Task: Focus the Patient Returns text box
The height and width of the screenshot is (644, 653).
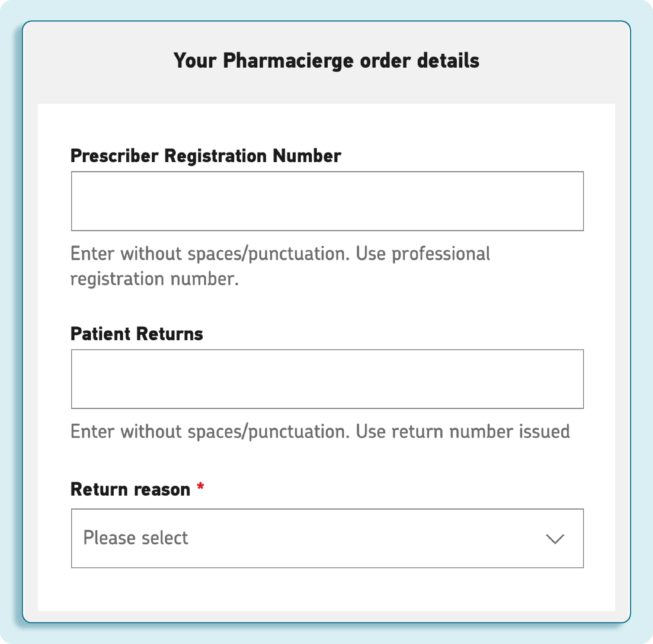Action: pyautogui.click(x=327, y=379)
